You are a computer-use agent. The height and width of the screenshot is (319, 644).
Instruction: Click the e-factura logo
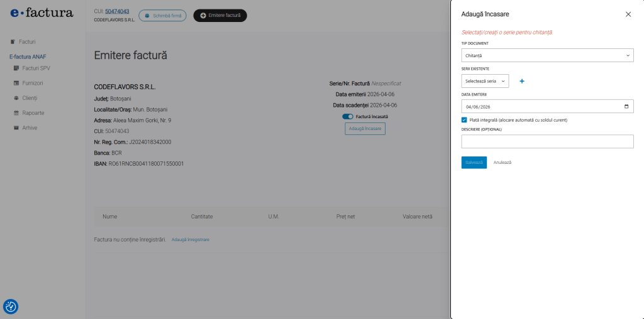pos(42,13)
